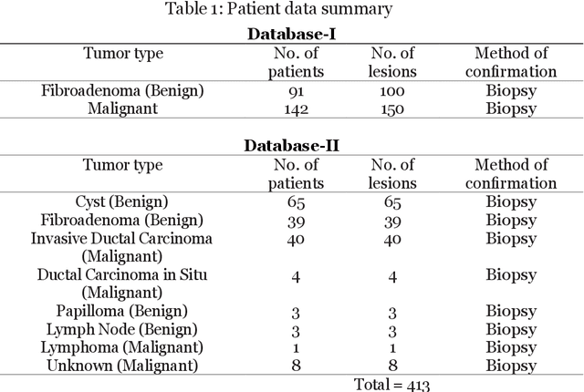Select the Cyst (Benign) row label
This screenshot has width=584, height=392.
123,202
